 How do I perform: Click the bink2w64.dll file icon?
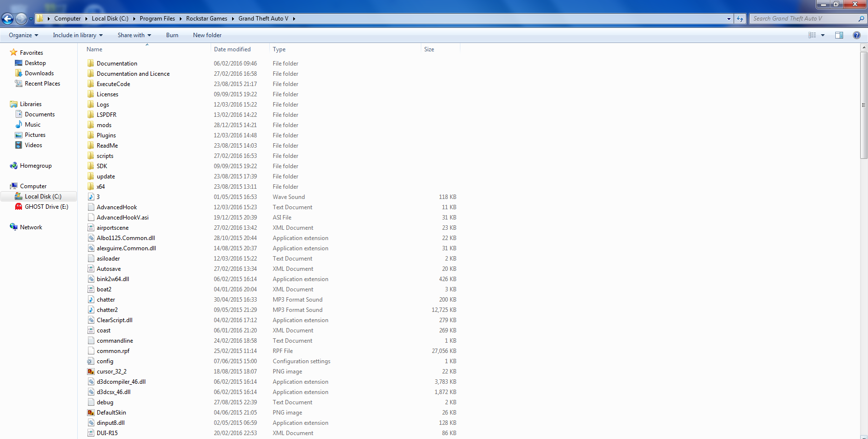[x=91, y=279]
